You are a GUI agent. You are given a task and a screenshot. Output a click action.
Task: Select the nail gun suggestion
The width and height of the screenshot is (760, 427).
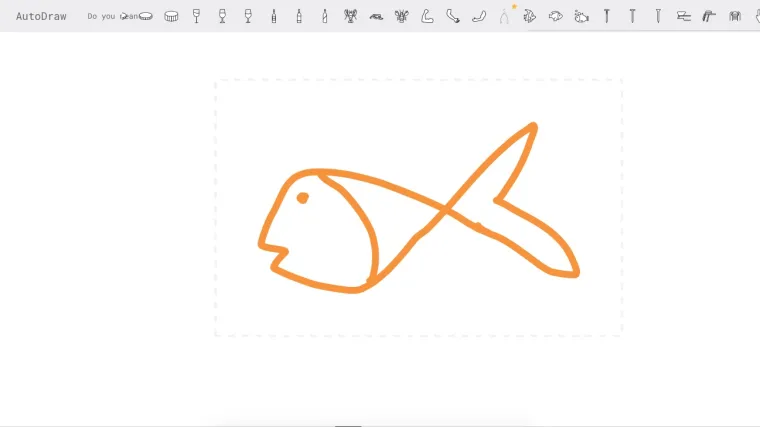coord(709,16)
